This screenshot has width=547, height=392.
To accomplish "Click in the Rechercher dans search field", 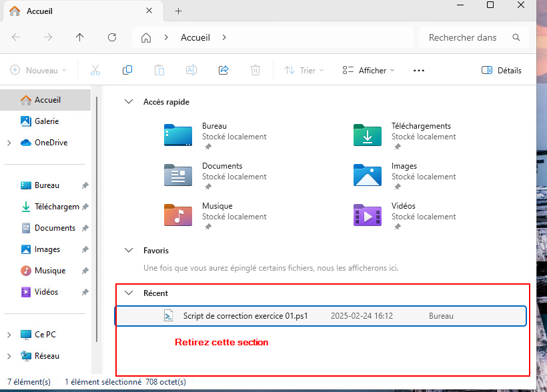I will [474, 37].
